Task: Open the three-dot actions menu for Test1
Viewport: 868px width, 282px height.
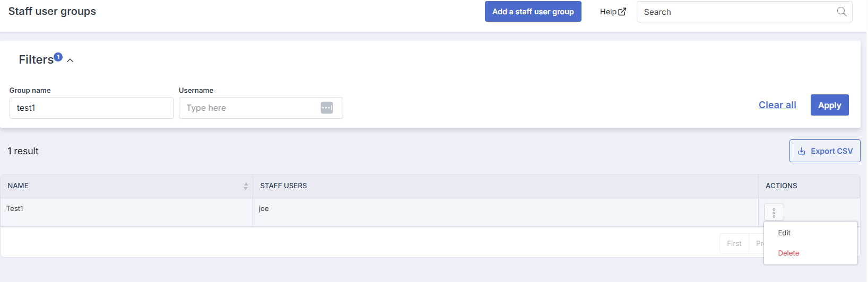Action: (x=774, y=213)
